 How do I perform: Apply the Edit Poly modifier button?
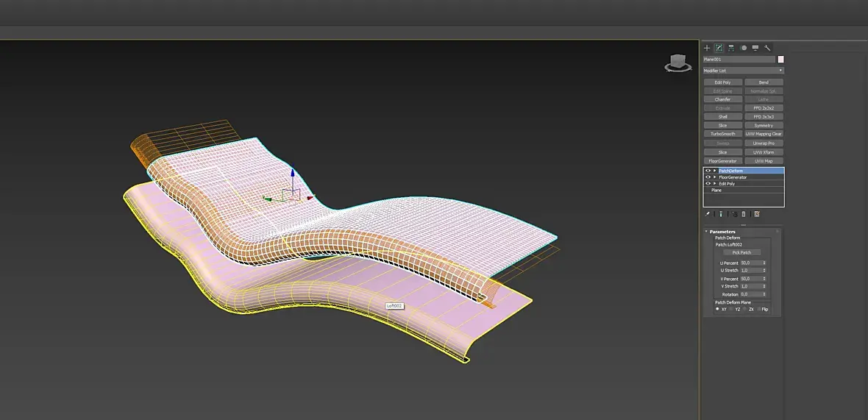coord(723,82)
